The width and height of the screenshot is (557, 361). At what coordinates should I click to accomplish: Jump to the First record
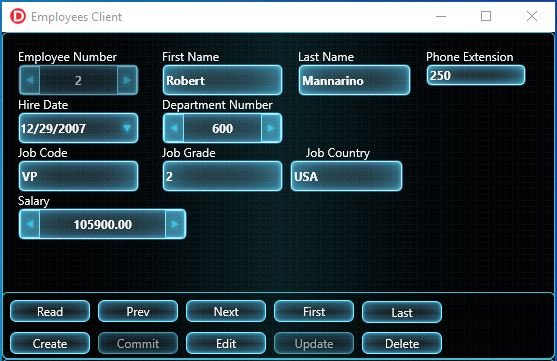(314, 312)
